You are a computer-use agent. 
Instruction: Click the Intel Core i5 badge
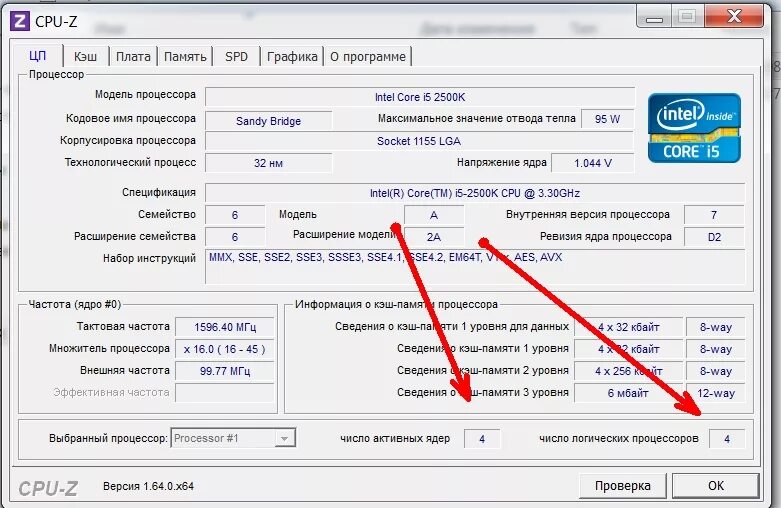coord(694,128)
